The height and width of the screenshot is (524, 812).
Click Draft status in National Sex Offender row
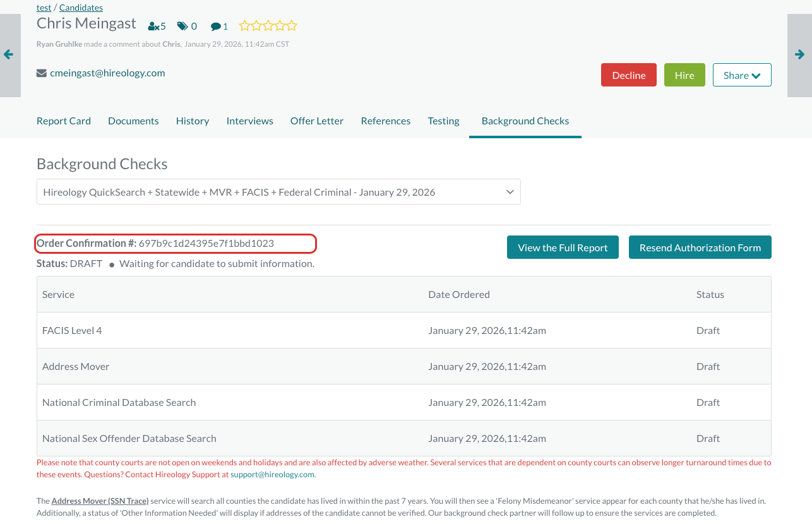coord(708,438)
